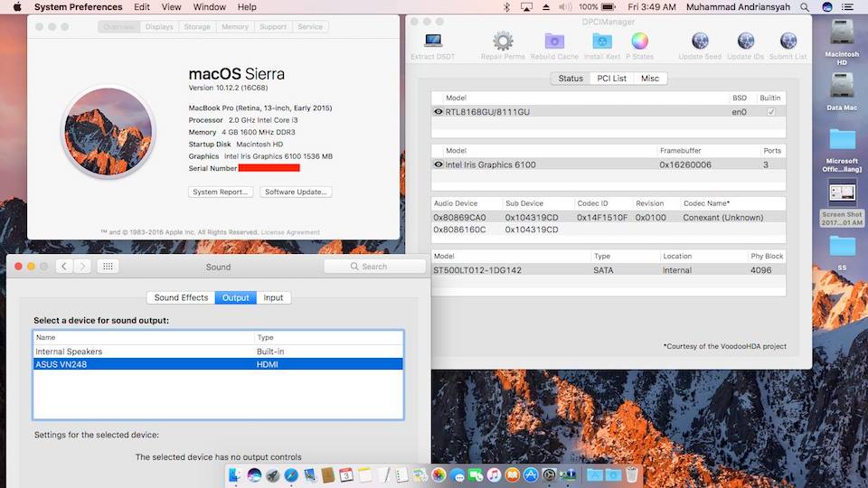Select ASUS VN248 HDMI output row
Viewport: 868px width, 488px height.
pyautogui.click(x=218, y=364)
